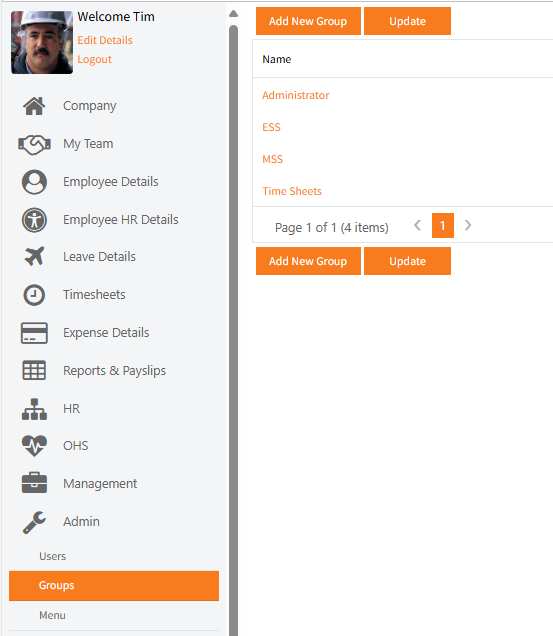The image size is (553, 636).
Task: Open the Timesheets clock icon
Action: [x=34, y=294]
